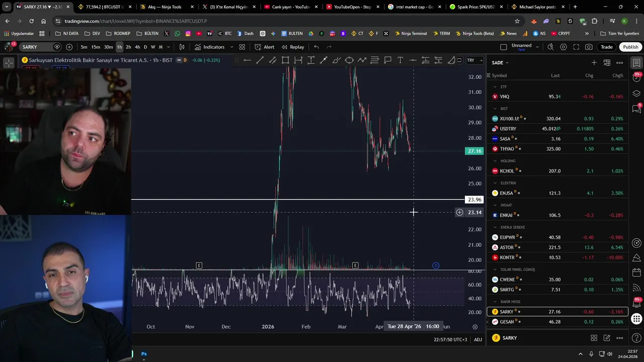Open the SADE watchlist dropdown
Image resolution: width=644 pixels, height=362 pixels.
pyautogui.click(x=500, y=63)
